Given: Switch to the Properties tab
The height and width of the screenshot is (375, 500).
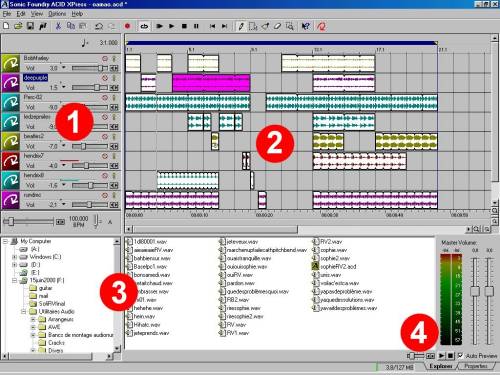Looking at the screenshot, I should 476,366.
